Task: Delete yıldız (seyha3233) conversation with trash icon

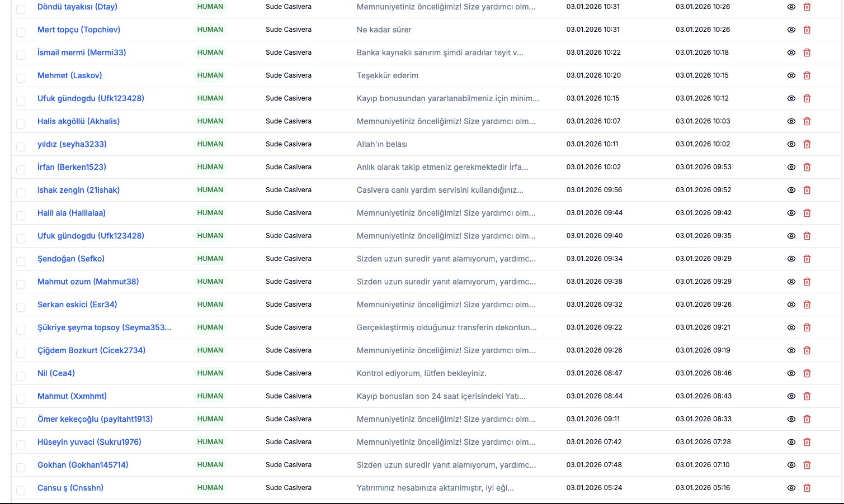Action: (x=807, y=144)
